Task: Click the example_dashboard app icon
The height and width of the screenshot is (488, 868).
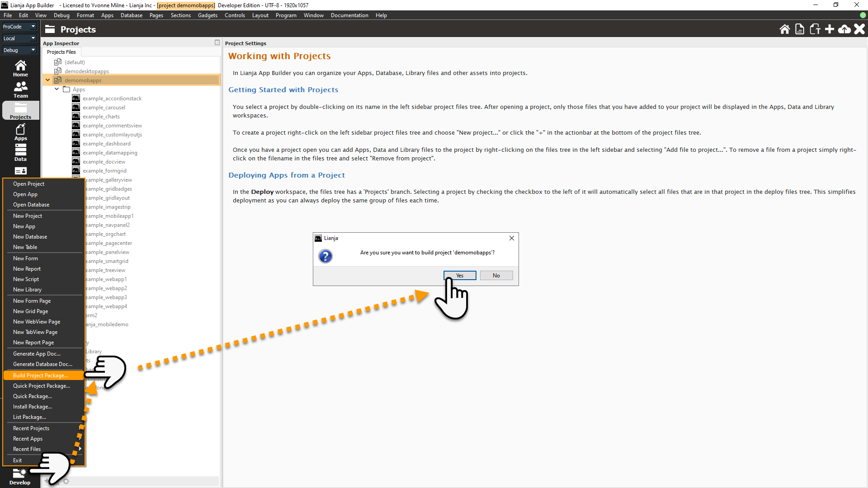Action: point(76,144)
